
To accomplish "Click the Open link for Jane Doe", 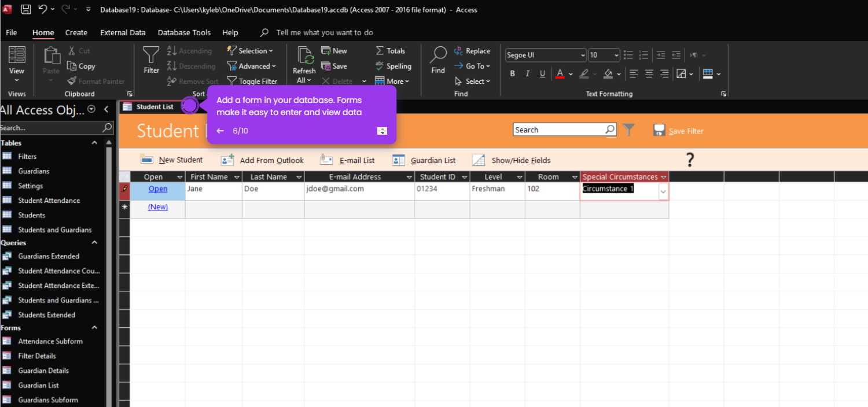I will 157,189.
